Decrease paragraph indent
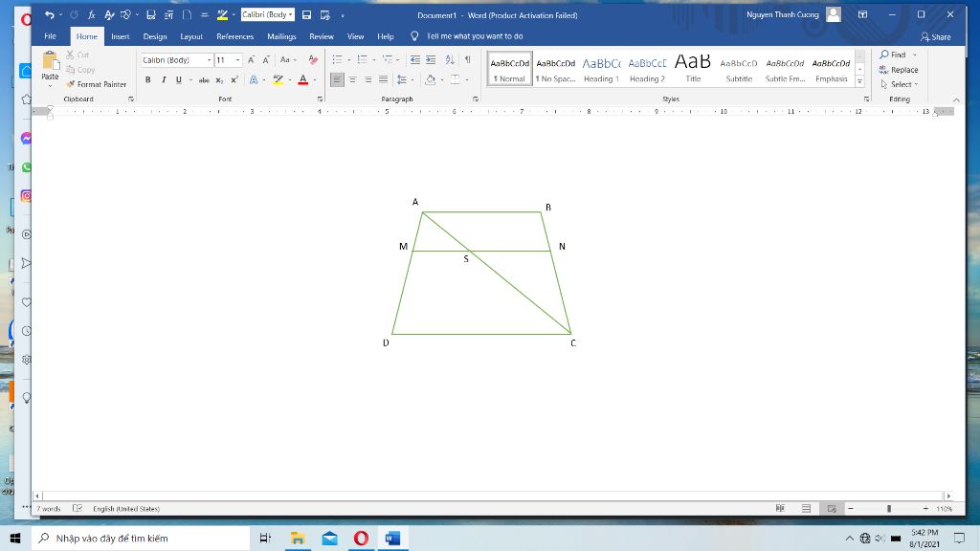980x551 pixels. pyautogui.click(x=415, y=60)
